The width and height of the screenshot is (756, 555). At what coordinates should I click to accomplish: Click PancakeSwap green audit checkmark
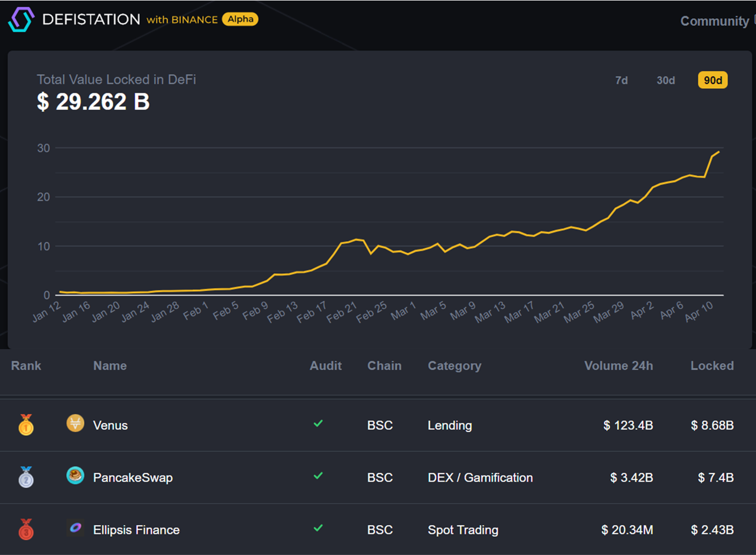click(x=318, y=475)
